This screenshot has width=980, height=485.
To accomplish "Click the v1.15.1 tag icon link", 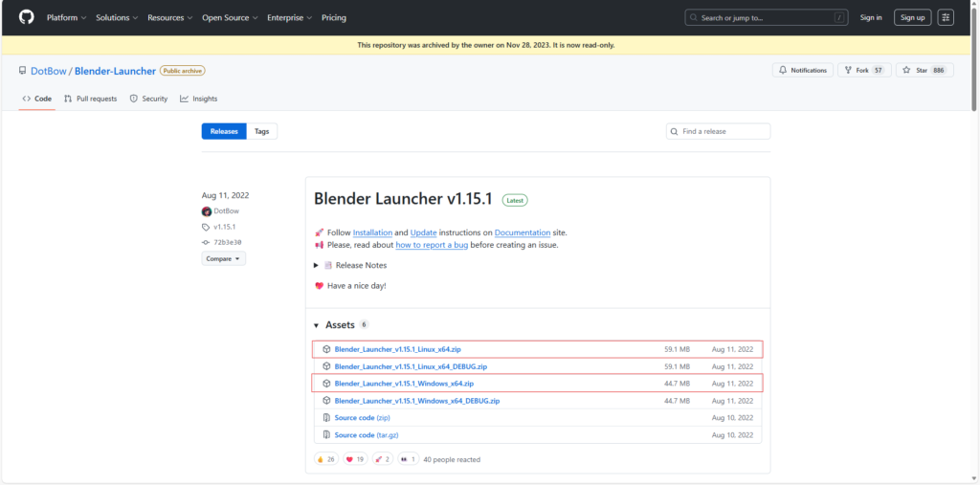I will [x=206, y=227].
